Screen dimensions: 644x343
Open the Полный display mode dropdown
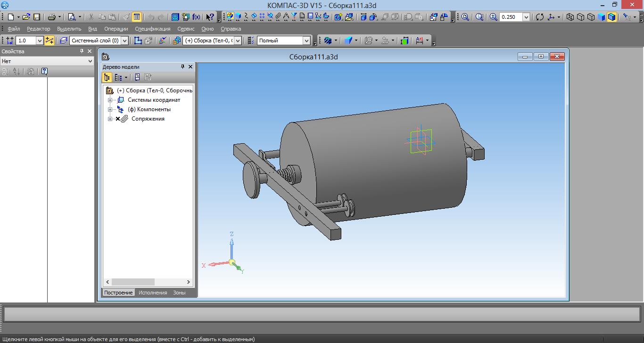click(x=306, y=41)
